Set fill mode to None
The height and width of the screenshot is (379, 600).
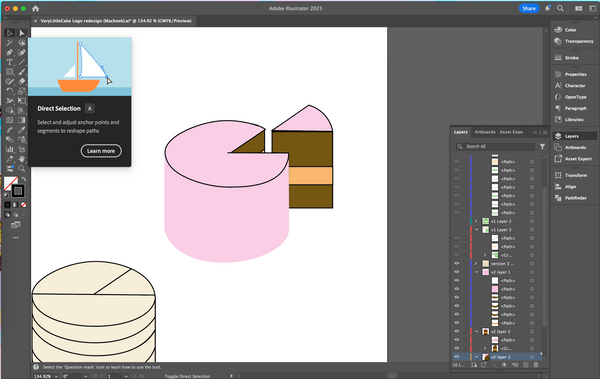pyautogui.click(x=23, y=205)
